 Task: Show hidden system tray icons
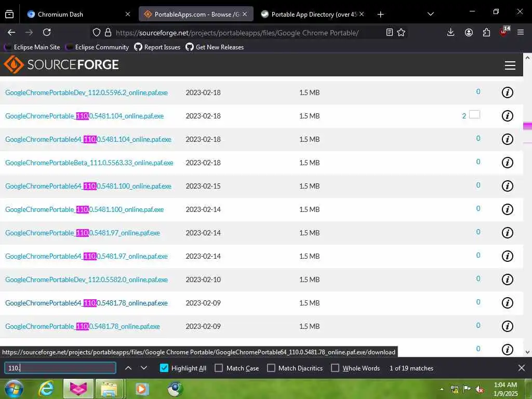[x=442, y=389]
